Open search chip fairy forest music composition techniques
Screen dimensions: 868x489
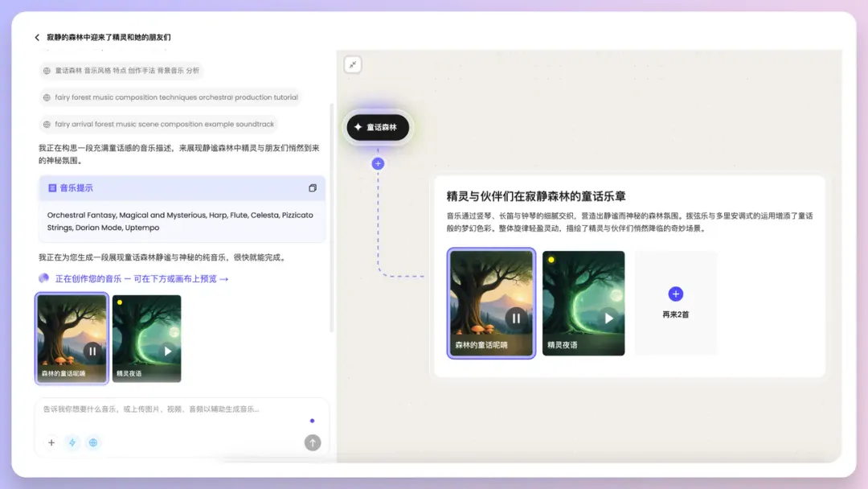(x=170, y=97)
